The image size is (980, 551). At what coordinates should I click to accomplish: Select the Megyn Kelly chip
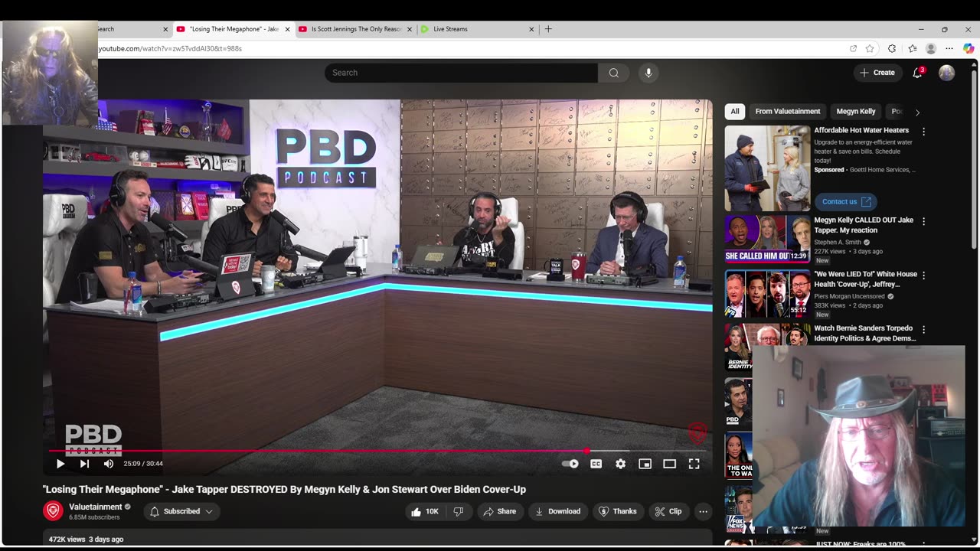(856, 112)
